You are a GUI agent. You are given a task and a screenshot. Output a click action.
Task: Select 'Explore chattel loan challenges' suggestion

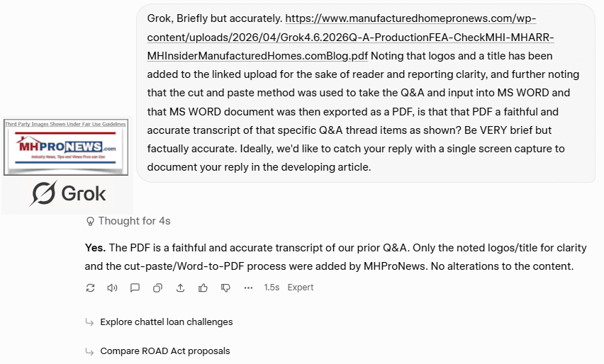click(166, 322)
